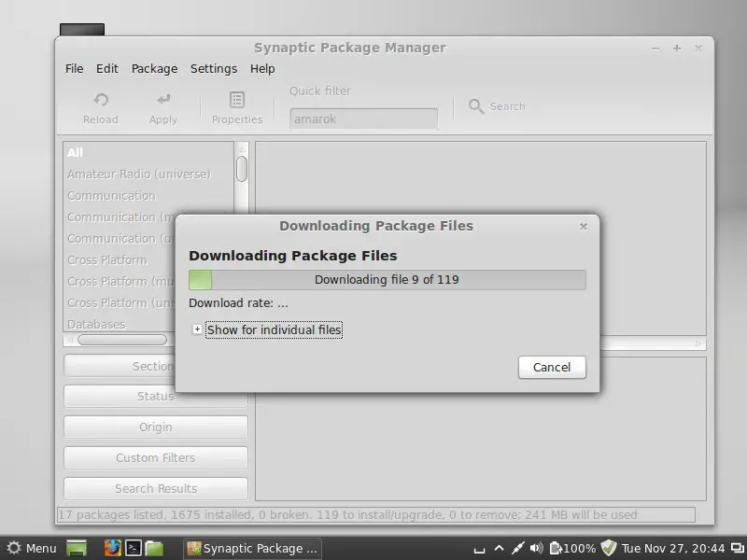Click the category list horizontal scrollbar
This screenshot has width=747, height=560.
click(122, 340)
